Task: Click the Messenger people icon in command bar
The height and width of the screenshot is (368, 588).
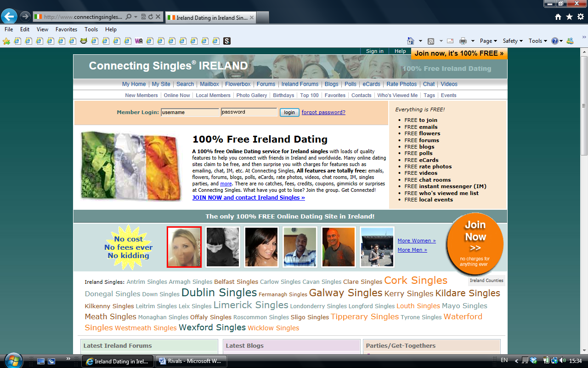Action: pos(570,41)
